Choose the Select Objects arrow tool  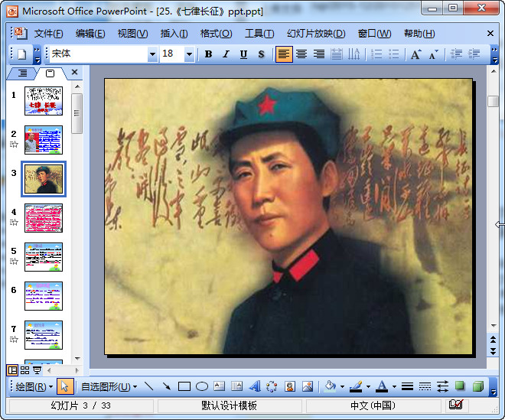[x=65, y=386]
